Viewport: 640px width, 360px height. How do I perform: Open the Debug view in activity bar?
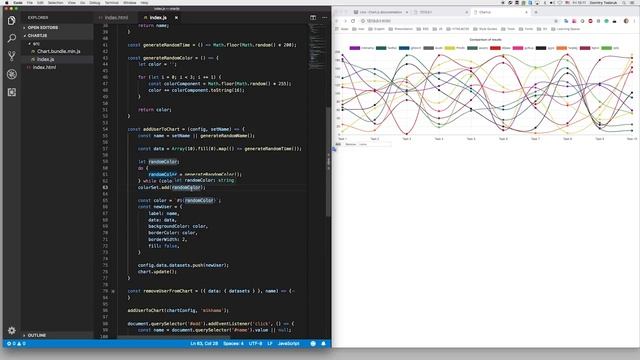pos(11,74)
